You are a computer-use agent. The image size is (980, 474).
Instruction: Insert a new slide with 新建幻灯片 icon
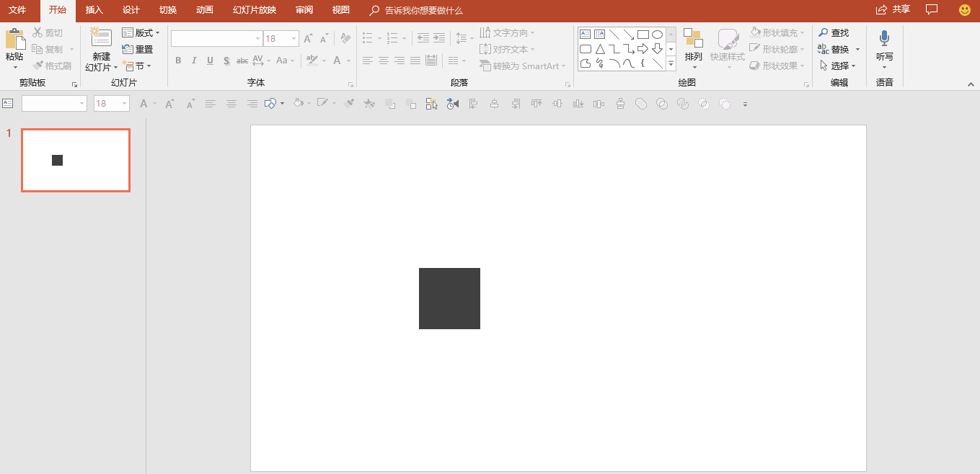point(101,39)
